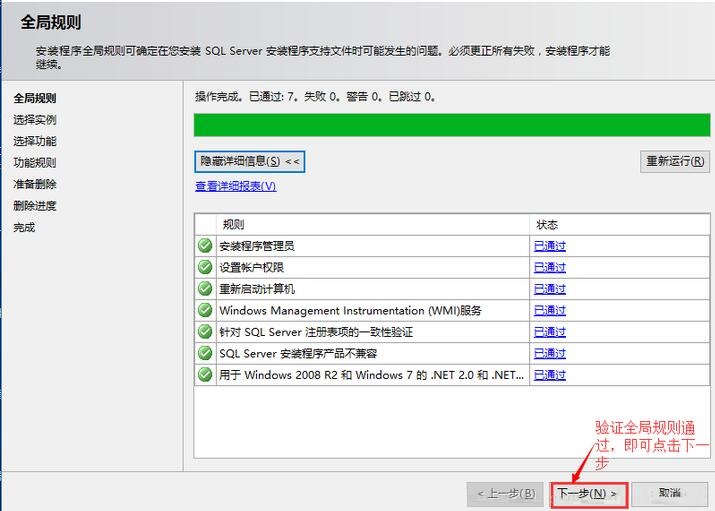Open 已通过 status link for 安装程序管理员
Image resolution: width=715 pixels, height=511 pixels.
[x=549, y=246]
